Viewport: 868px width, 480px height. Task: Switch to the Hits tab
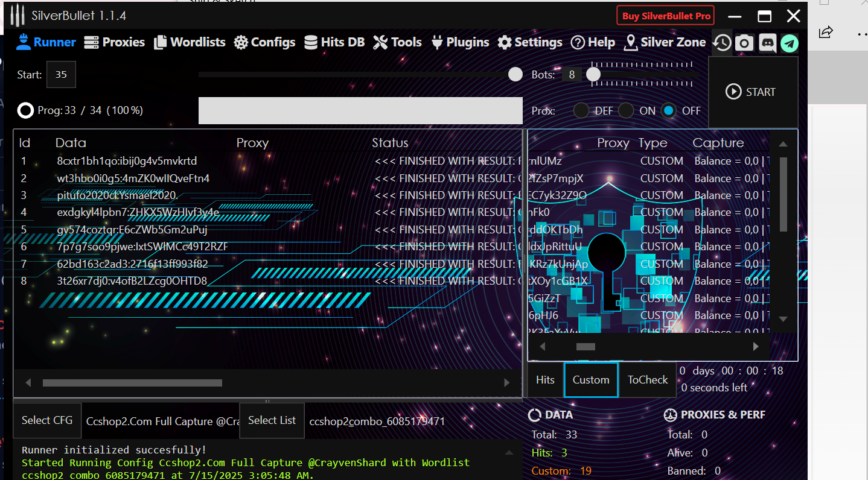[545, 380]
